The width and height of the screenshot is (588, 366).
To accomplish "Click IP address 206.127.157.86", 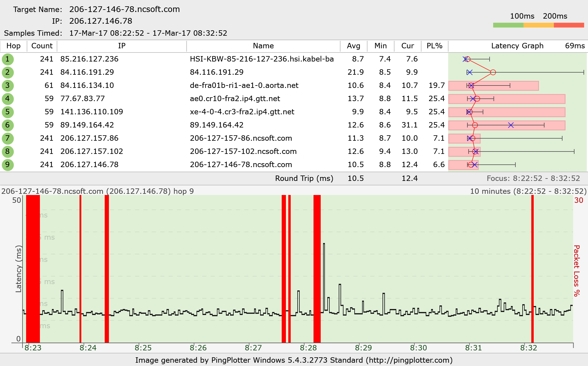I will (x=89, y=138).
